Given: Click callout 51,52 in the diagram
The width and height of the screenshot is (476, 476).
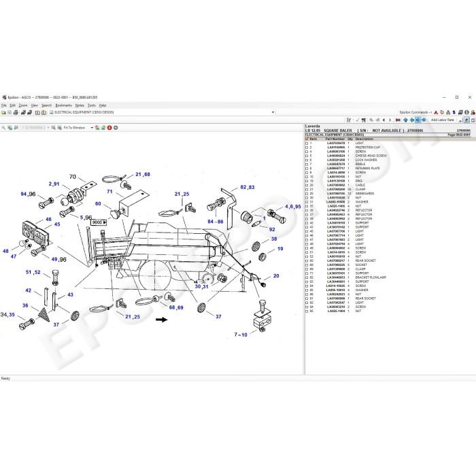Looking at the screenshot, I should (33, 272).
